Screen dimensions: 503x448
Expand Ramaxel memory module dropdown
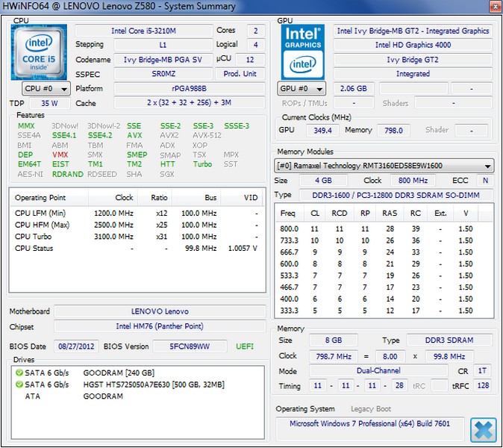(x=384, y=166)
